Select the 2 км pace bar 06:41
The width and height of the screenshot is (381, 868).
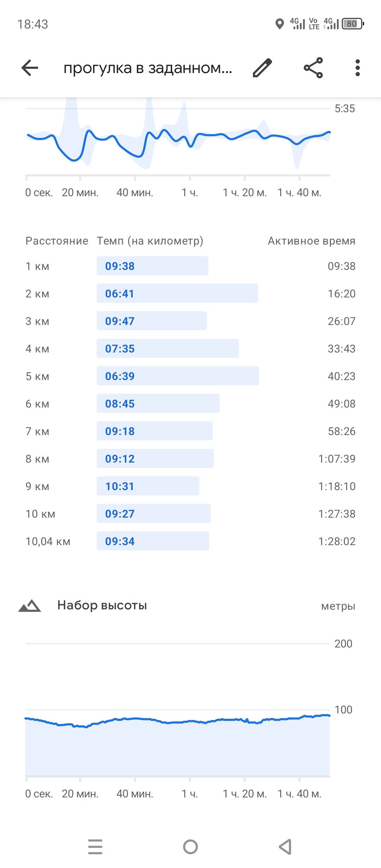point(177,293)
